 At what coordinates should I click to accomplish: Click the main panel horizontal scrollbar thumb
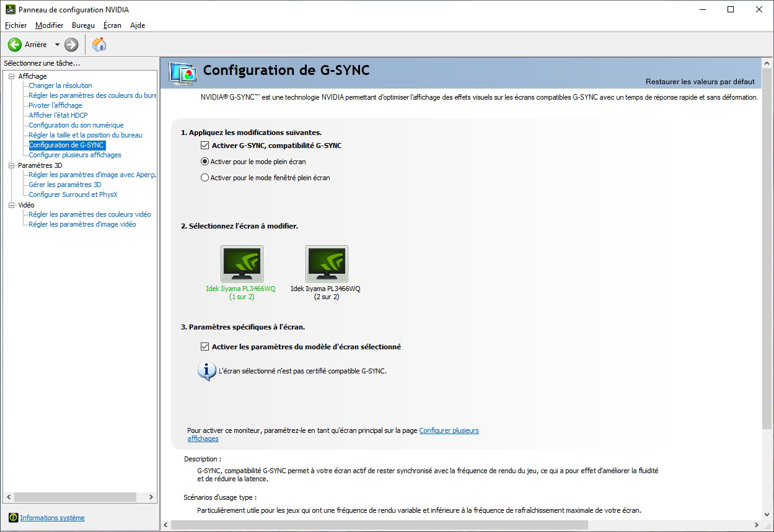(379, 525)
